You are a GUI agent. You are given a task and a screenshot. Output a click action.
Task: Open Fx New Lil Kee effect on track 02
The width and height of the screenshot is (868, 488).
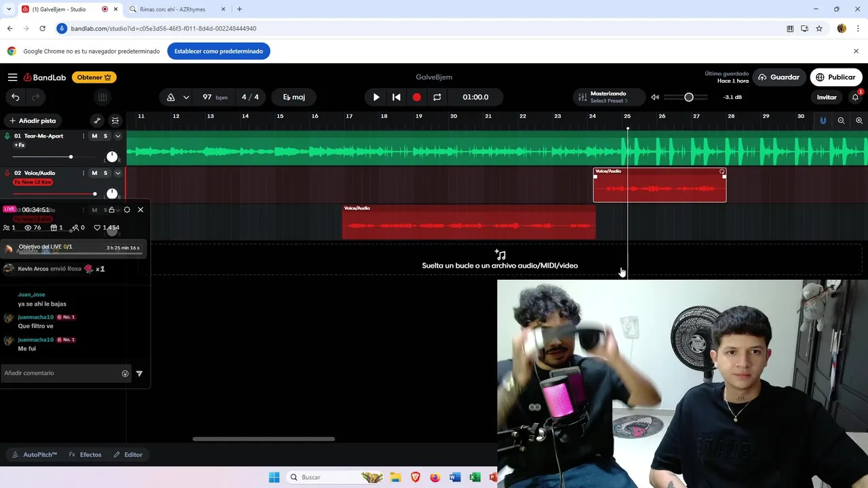coord(33,182)
